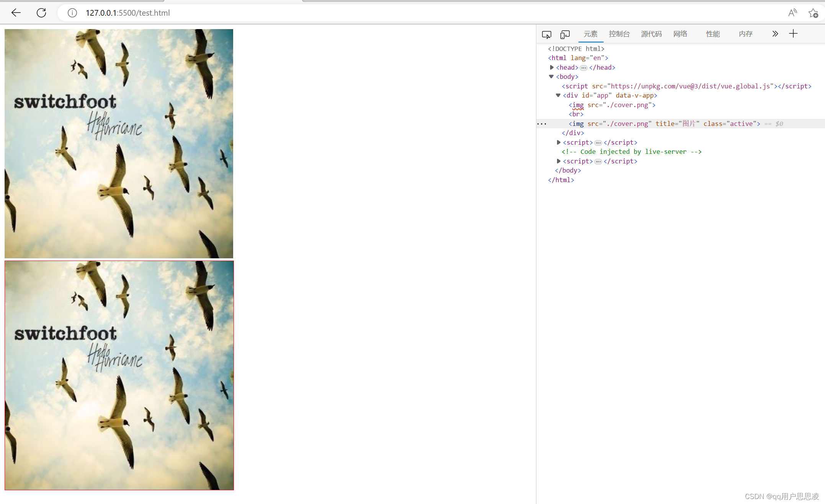825x504 pixels.
Task: Select the <!DOCTYPE html> line
Action: pyautogui.click(x=576, y=49)
